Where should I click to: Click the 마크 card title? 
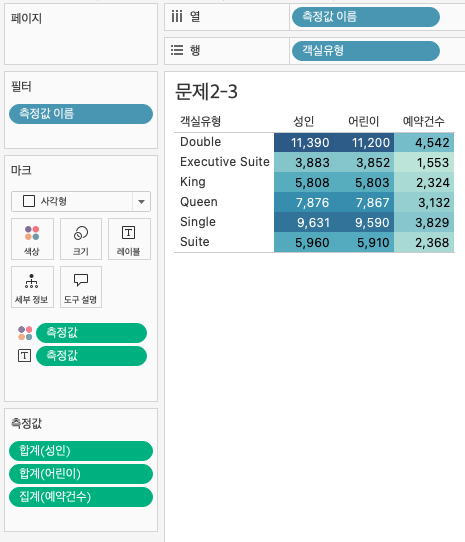click(x=21, y=170)
